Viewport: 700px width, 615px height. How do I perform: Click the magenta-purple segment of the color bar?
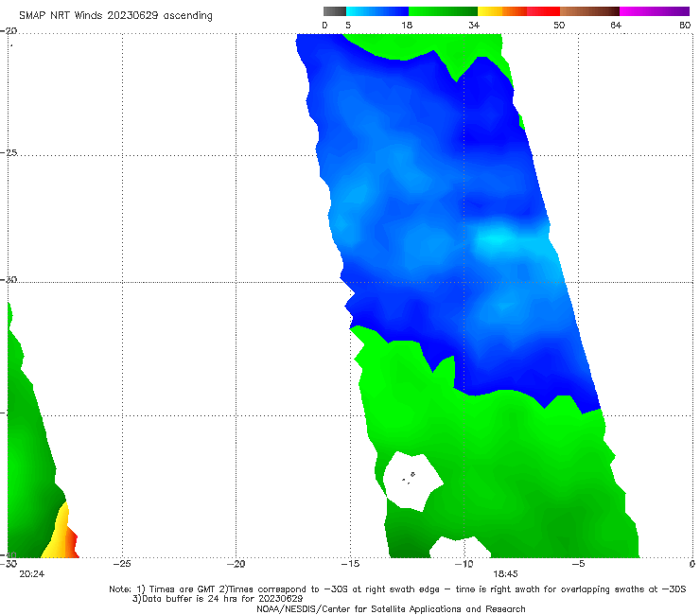pos(655,11)
